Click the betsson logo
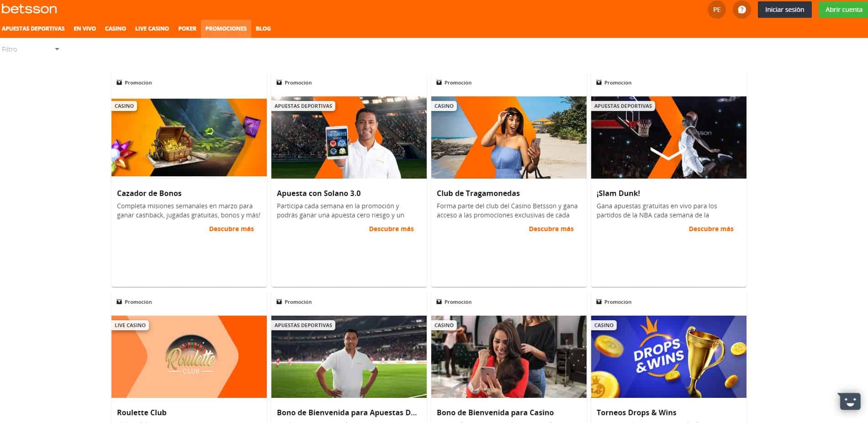Screen dimensions: 868x423 coord(29,9)
